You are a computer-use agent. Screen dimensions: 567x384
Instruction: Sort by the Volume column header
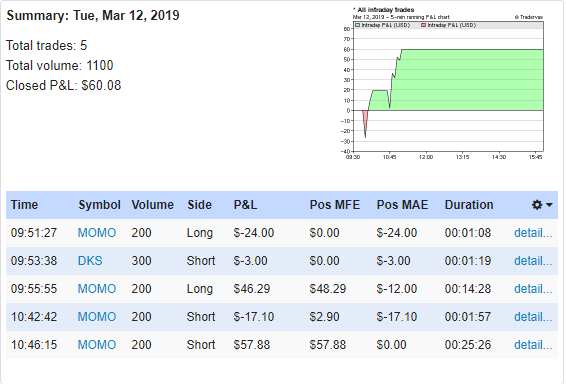153,205
